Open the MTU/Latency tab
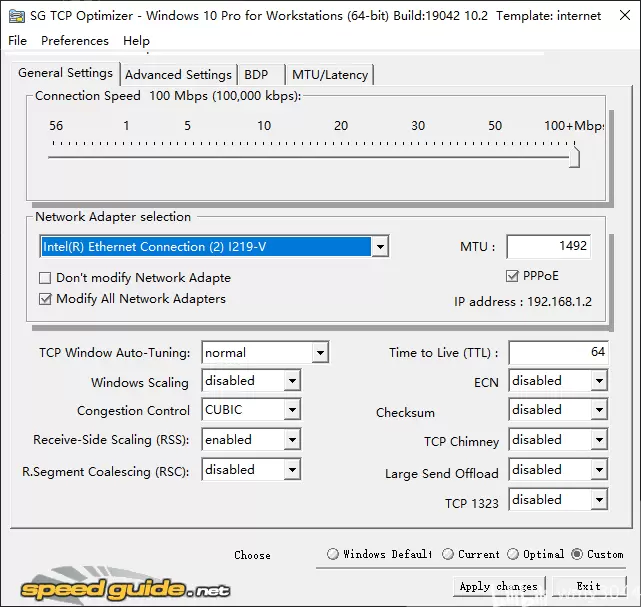This screenshot has height=607, width=641. click(330, 75)
